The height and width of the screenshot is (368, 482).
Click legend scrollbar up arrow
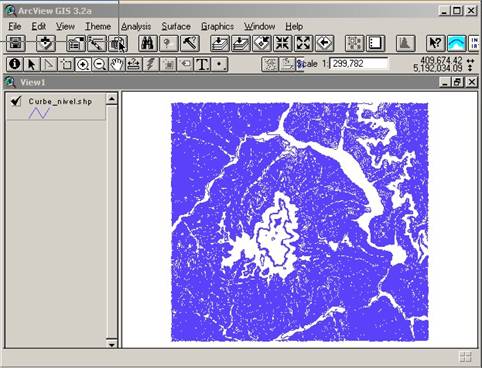(112, 99)
